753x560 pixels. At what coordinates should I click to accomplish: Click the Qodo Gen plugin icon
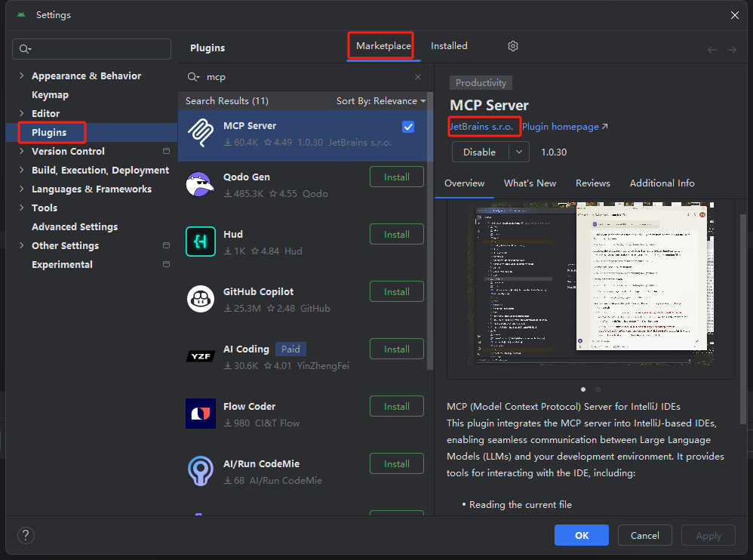(200, 184)
